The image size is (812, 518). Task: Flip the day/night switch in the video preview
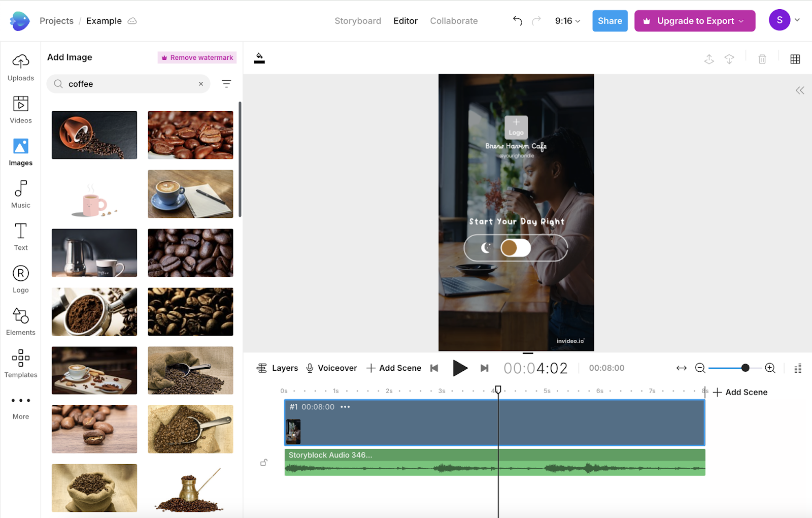pos(516,248)
